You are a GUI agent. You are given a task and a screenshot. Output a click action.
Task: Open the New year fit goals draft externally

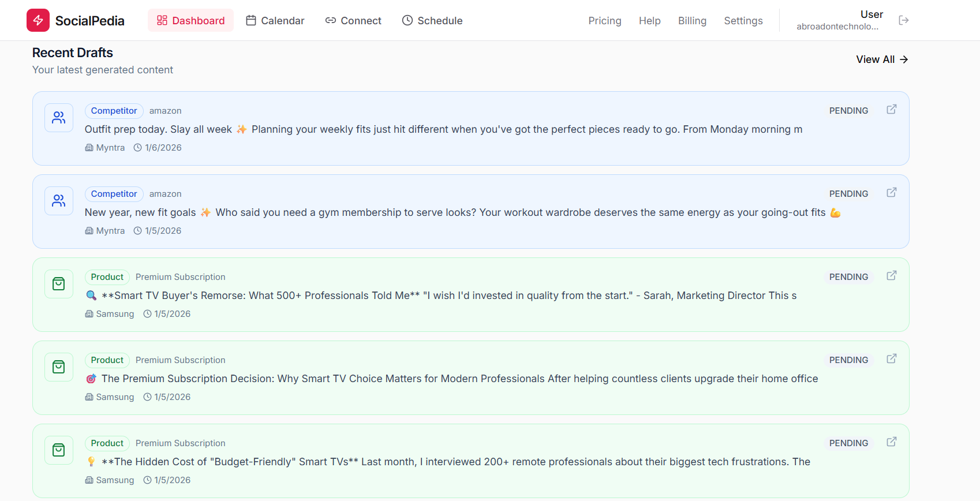pyautogui.click(x=892, y=192)
